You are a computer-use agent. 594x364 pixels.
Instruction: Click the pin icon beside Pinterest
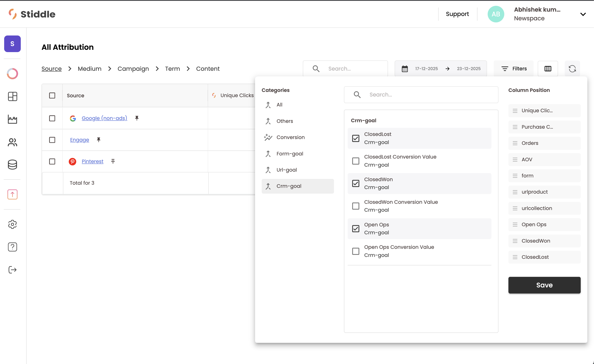[x=113, y=161]
